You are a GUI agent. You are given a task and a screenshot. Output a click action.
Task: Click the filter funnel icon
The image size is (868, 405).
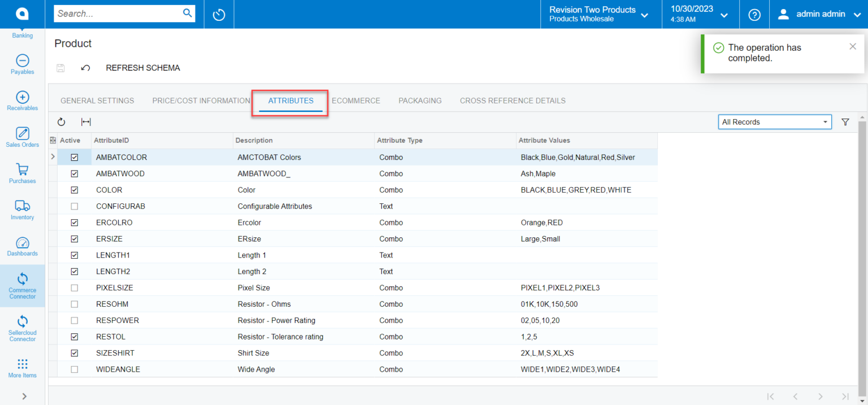(x=845, y=122)
